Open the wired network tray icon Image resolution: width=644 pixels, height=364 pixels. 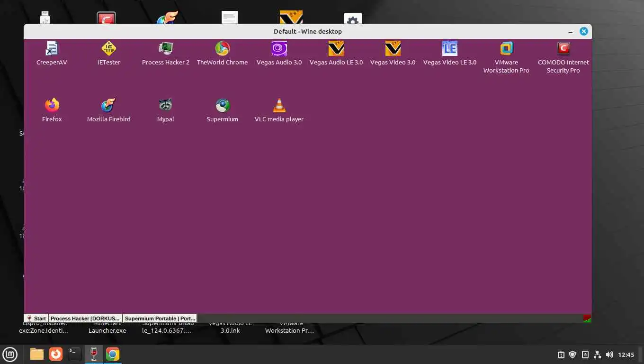point(597,355)
